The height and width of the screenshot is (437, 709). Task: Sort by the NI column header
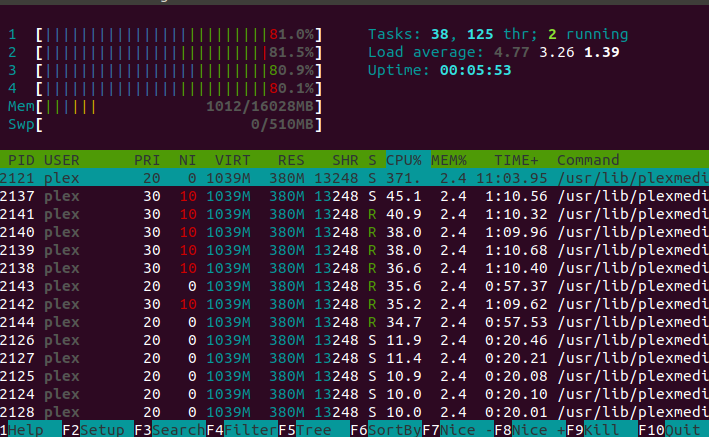(x=187, y=160)
